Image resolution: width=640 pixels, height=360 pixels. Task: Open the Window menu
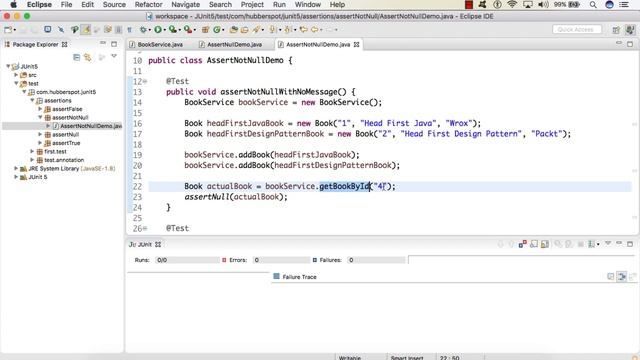(x=308, y=4)
